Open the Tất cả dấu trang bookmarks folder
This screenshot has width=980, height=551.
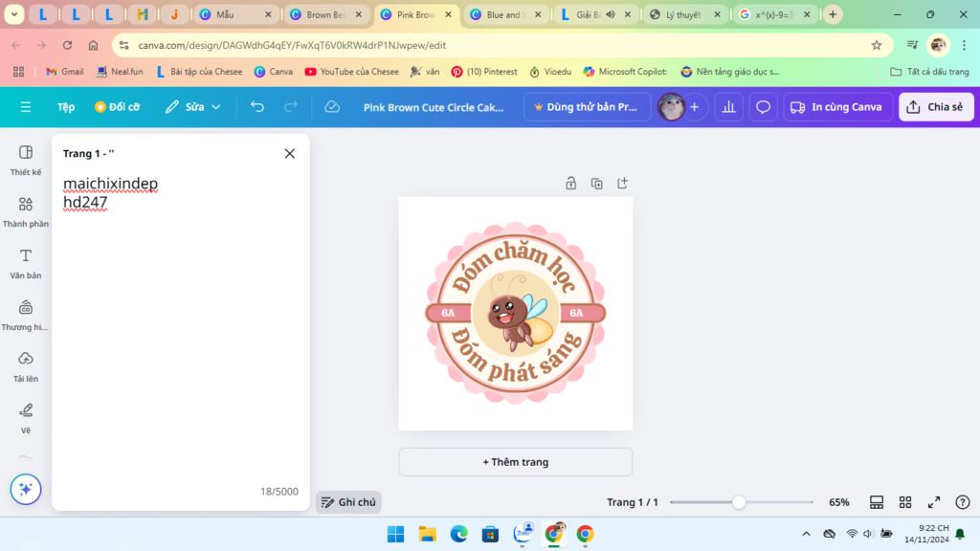pyautogui.click(x=929, y=72)
